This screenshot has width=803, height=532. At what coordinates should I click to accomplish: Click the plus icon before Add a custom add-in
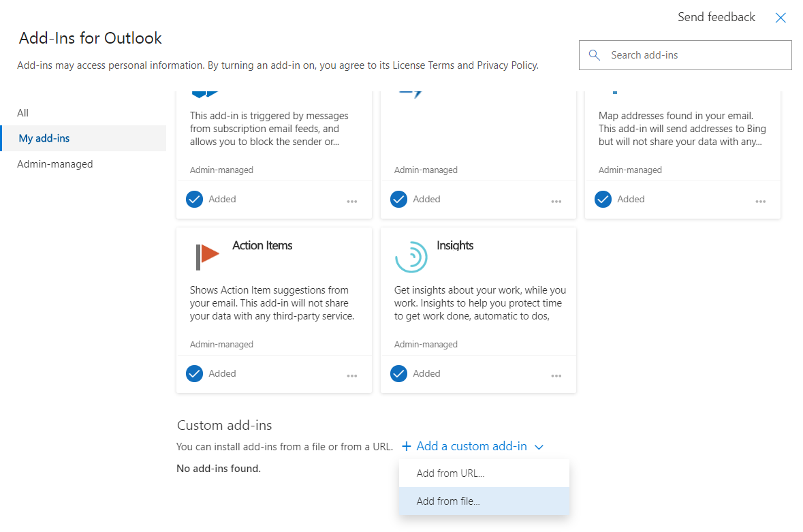[x=407, y=447]
